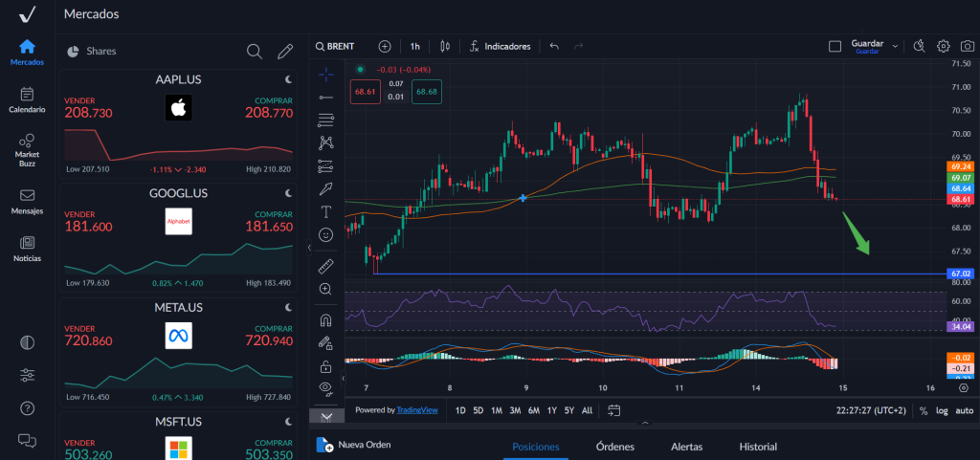Toggle log scale
This screenshot has width=980, height=460.
click(942, 410)
